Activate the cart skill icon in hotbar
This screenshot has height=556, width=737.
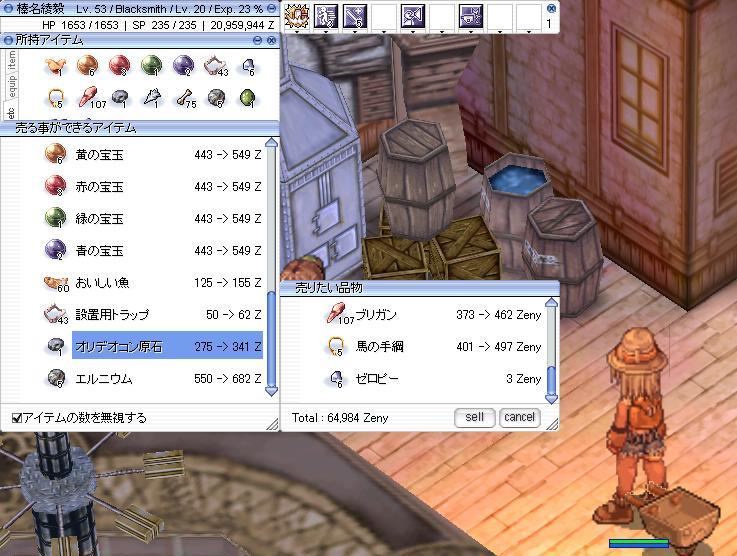(470, 16)
